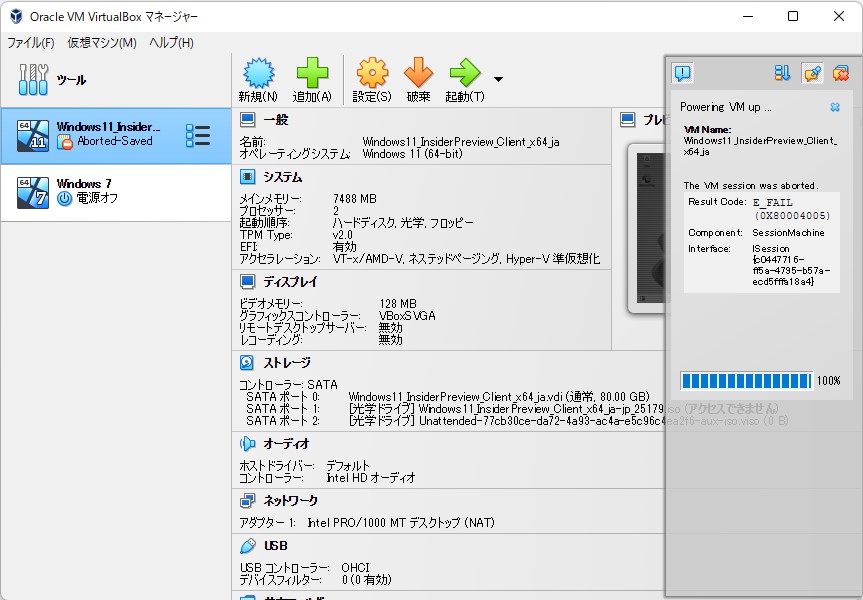Open the ディスプレイ section heading link

click(x=290, y=281)
